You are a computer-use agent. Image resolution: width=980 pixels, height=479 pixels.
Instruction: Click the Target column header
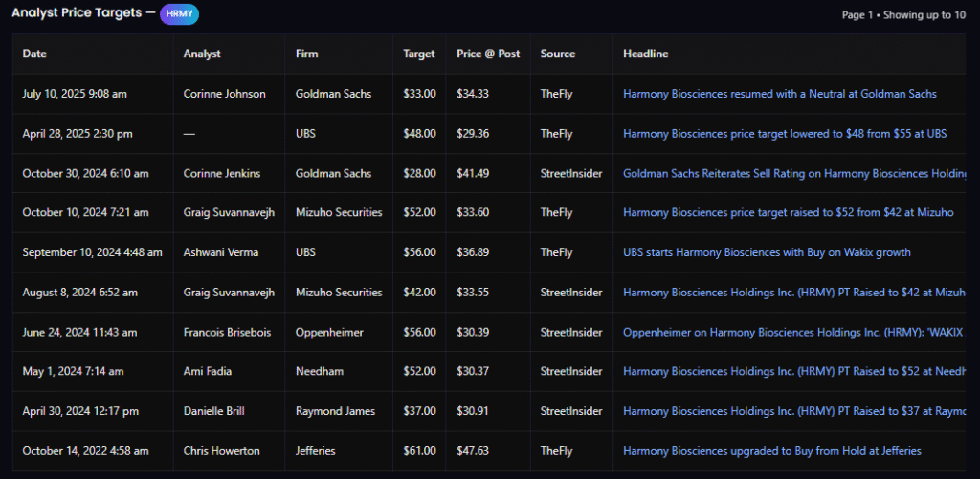tap(418, 54)
